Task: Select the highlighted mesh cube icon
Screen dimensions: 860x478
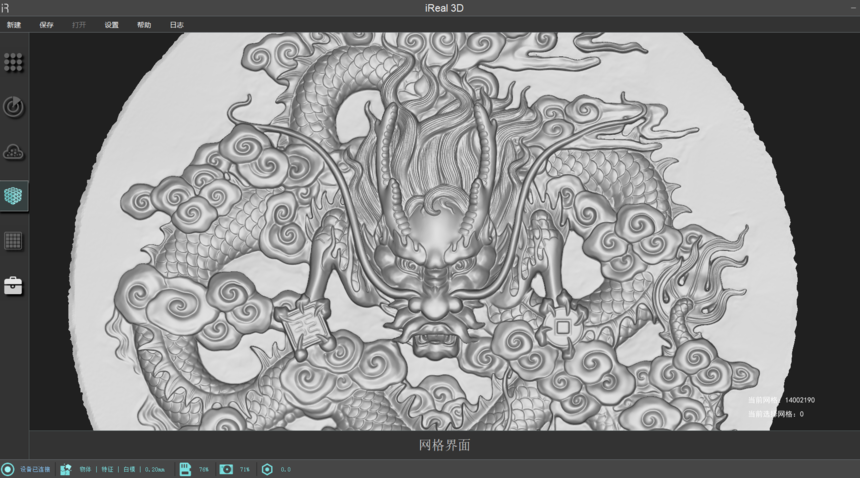Action: pos(13,196)
